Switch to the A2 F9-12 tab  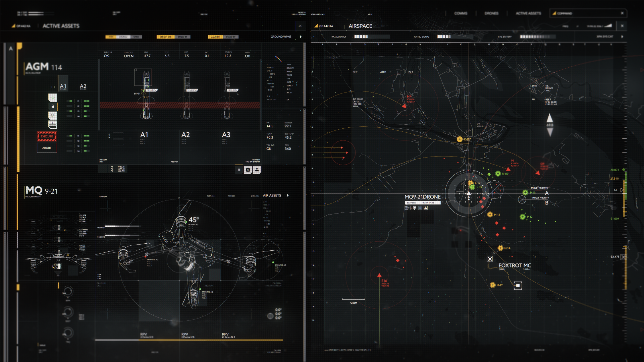pos(83,87)
